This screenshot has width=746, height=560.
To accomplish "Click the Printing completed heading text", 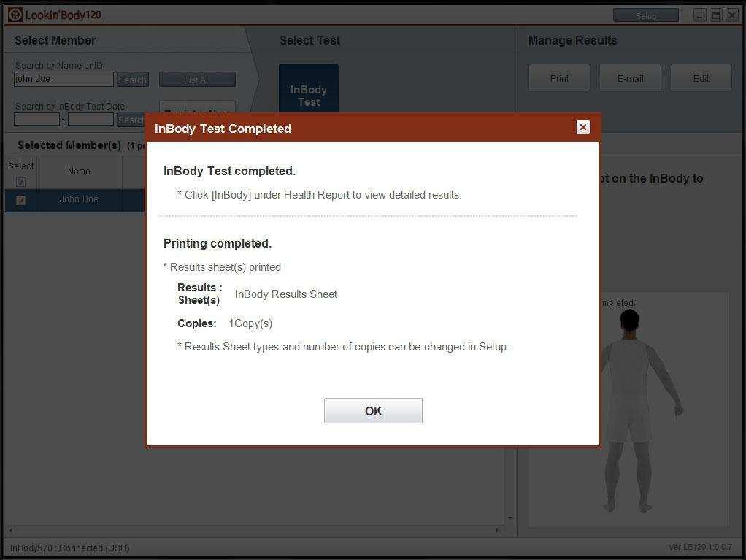I will point(218,244).
